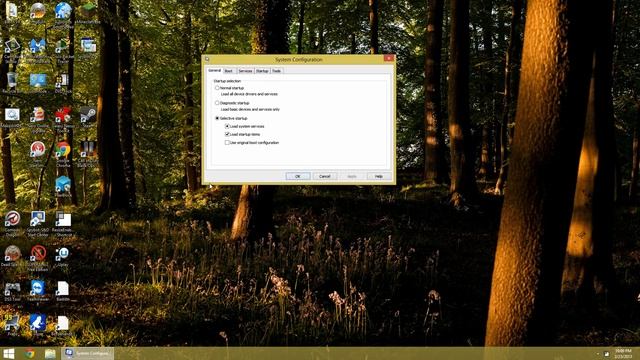This screenshot has width=640, height=360.
Task: Open the Uplay desktop shortcut
Action: point(62,257)
